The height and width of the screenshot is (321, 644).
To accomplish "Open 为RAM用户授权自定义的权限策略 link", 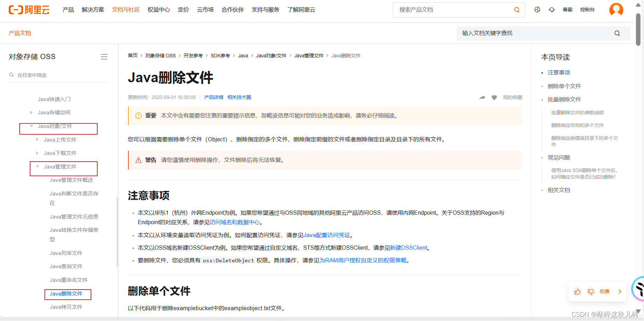I will click(x=363, y=261).
